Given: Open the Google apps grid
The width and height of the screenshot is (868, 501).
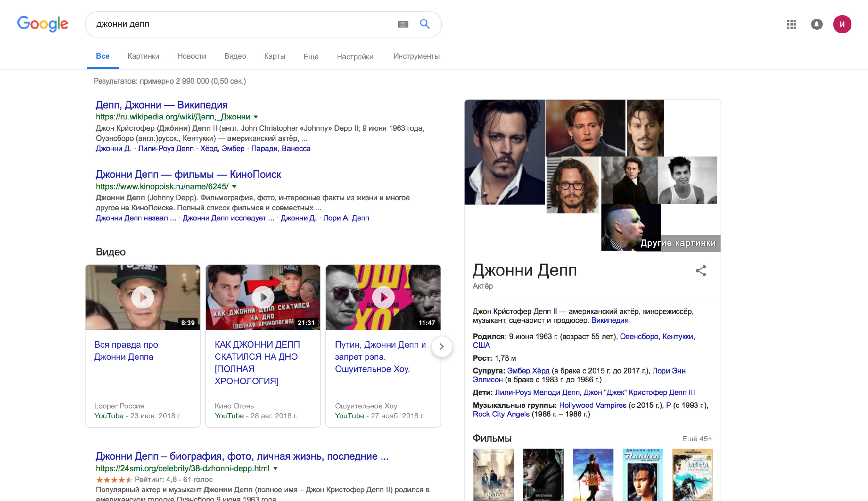Looking at the screenshot, I should coord(791,24).
